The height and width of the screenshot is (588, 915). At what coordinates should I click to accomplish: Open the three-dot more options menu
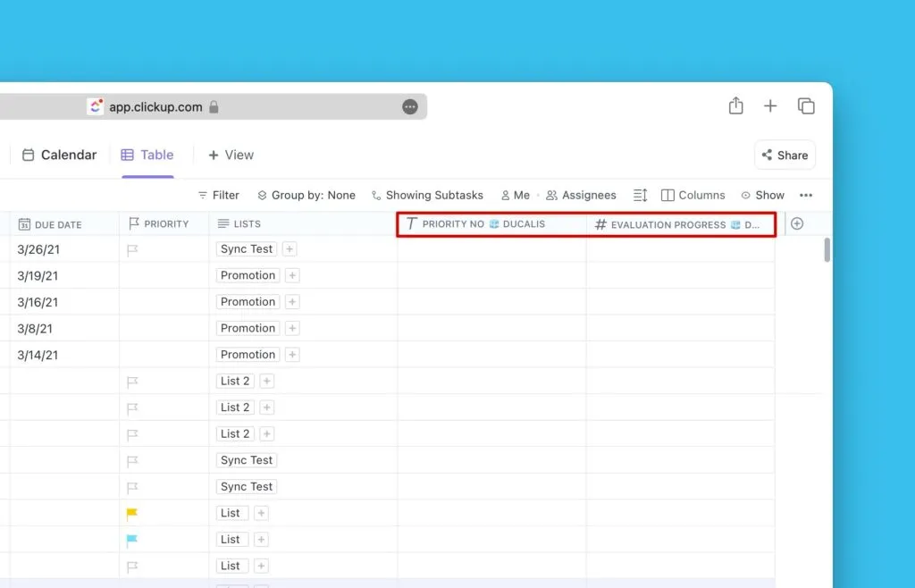coord(806,195)
